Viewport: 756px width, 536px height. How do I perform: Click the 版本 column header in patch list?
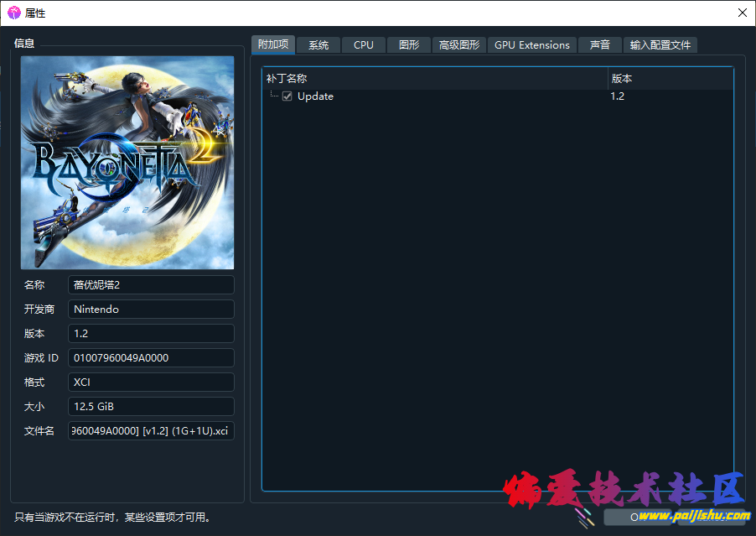point(670,78)
